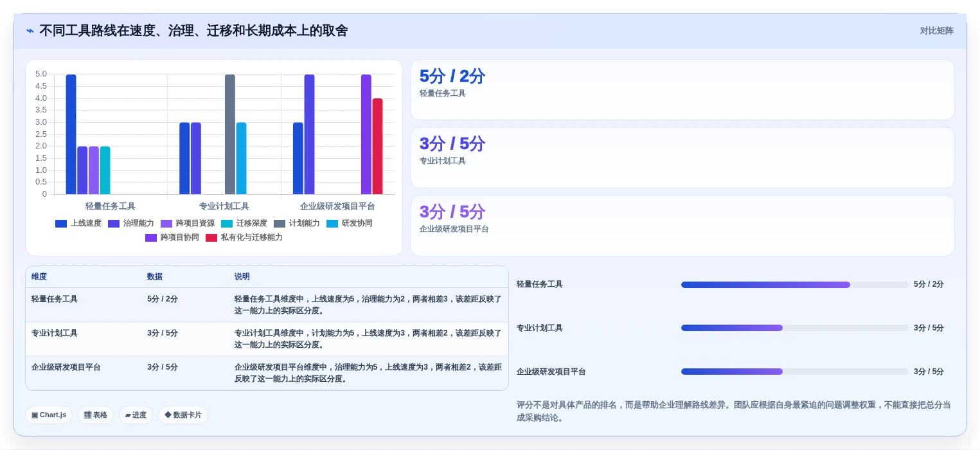This screenshot has height=450, width=980.
Task: Click the 进度 tag chip
Action: [136, 415]
